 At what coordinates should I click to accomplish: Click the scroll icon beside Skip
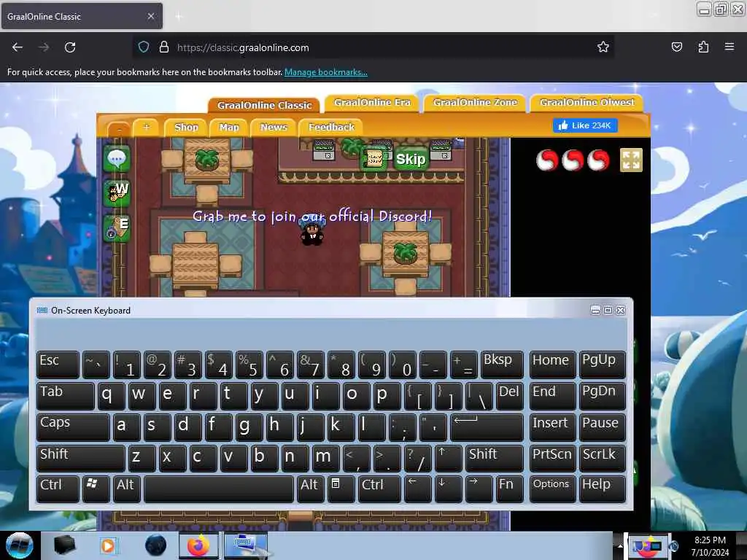tap(374, 159)
